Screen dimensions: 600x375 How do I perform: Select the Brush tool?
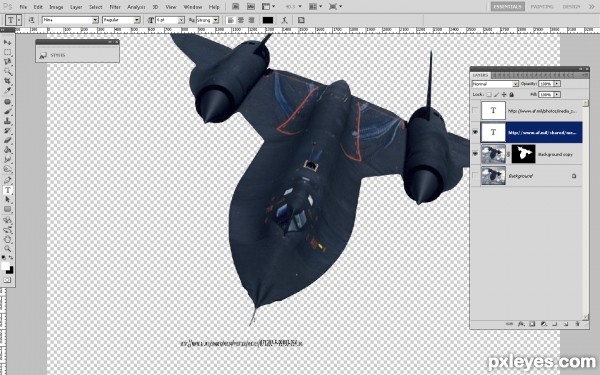click(x=7, y=111)
